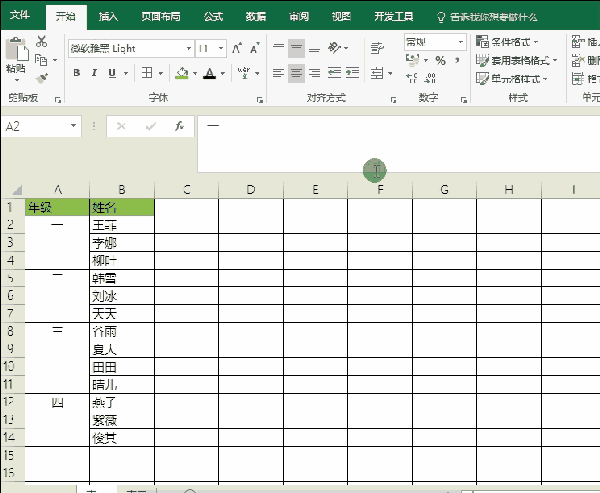This screenshot has height=493, width=600.
Task: Switch to 视图 tab
Action: pyautogui.click(x=341, y=16)
